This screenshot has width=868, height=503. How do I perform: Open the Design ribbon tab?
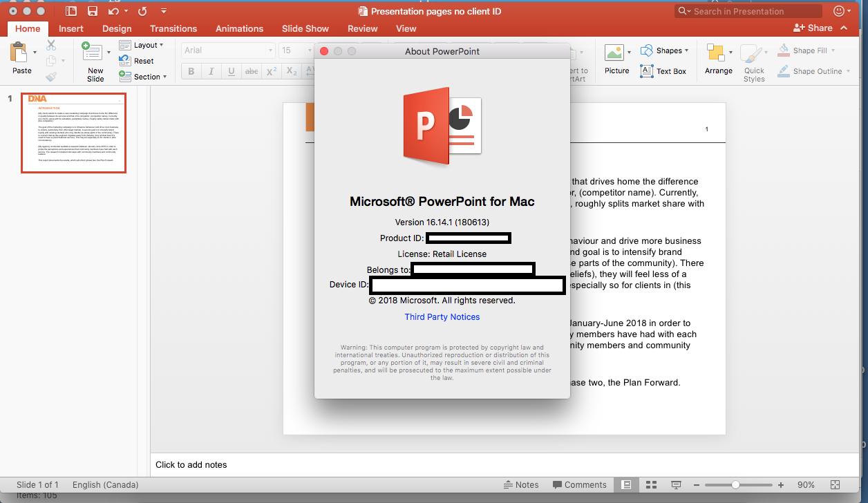coord(117,28)
